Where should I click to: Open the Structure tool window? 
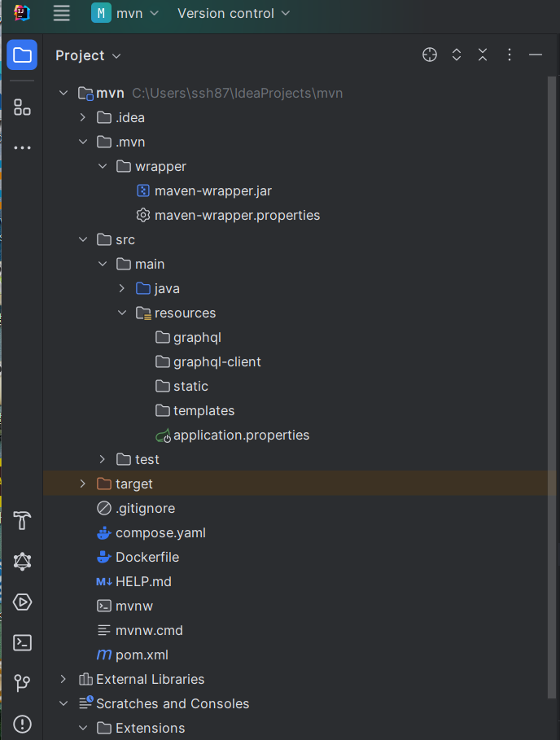point(22,107)
